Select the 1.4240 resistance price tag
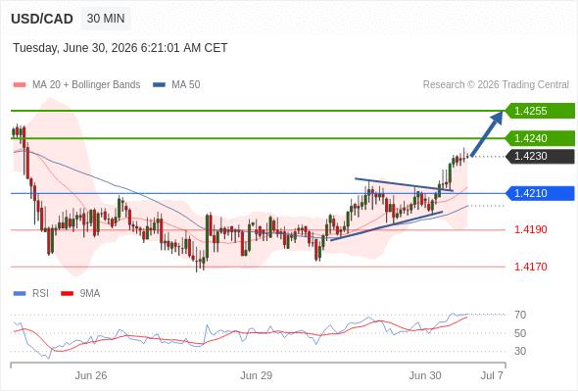The image size is (578, 392). pyautogui.click(x=540, y=138)
